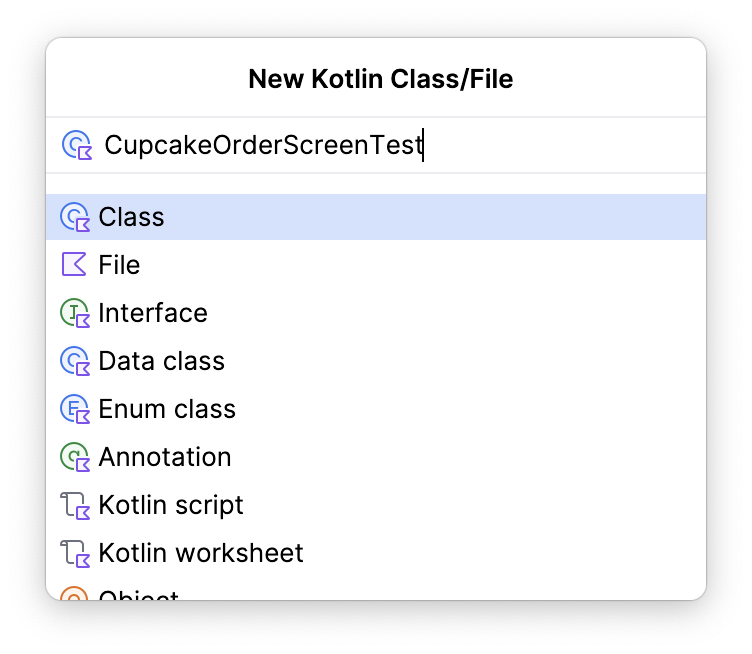
Task: Pick the Data class entry
Action: pyautogui.click(x=161, y=361)
